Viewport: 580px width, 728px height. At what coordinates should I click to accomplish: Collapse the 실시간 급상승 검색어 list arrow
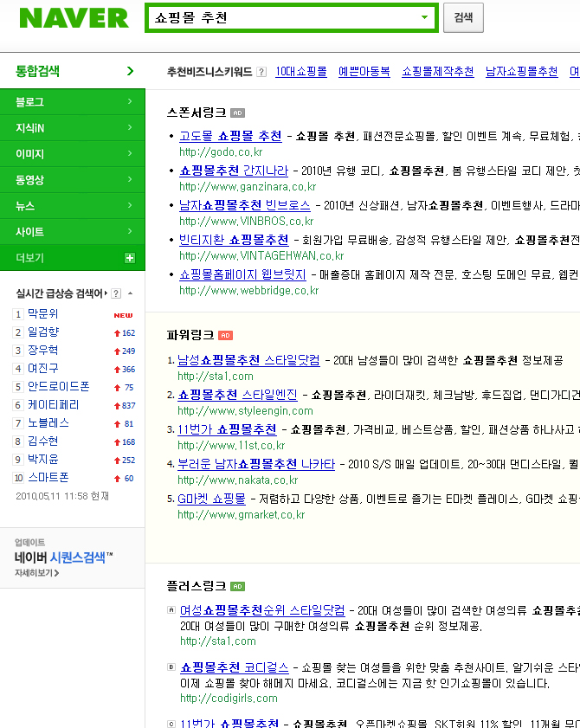click(131, 293)
